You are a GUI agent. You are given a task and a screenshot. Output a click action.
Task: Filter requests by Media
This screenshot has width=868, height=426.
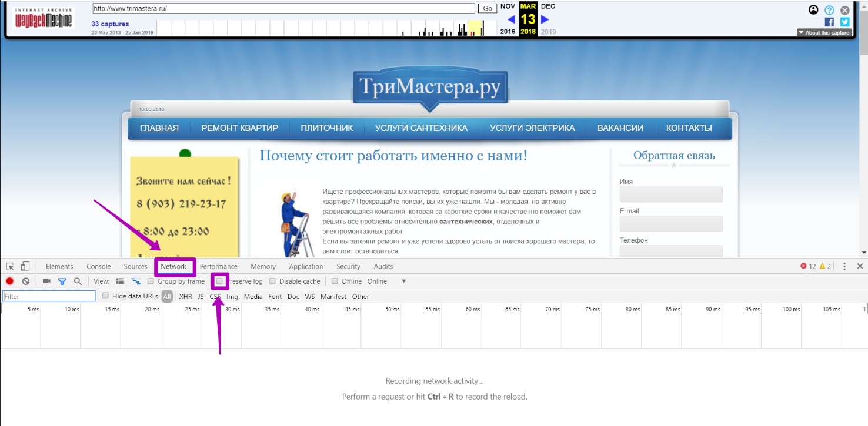click(x=253, y=297)
